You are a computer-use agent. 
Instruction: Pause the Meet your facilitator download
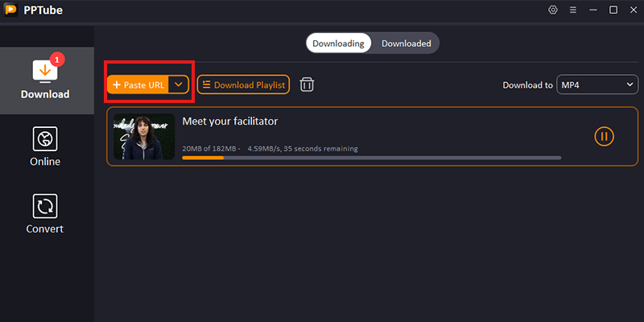(x=604, y=136)
